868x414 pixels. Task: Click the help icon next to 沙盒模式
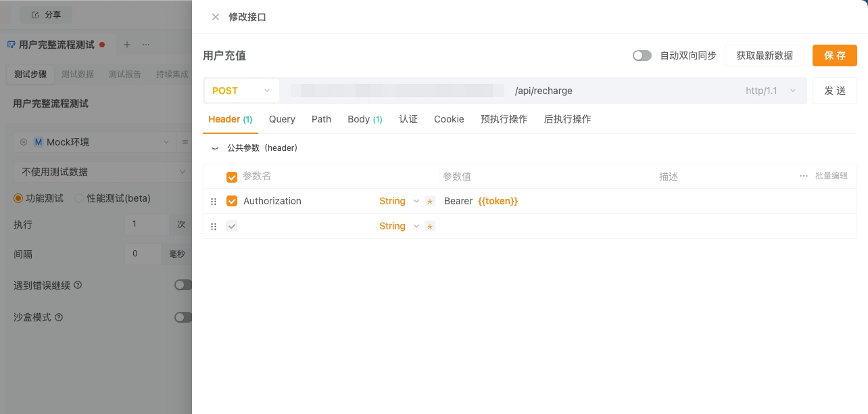tap(59, 317)
